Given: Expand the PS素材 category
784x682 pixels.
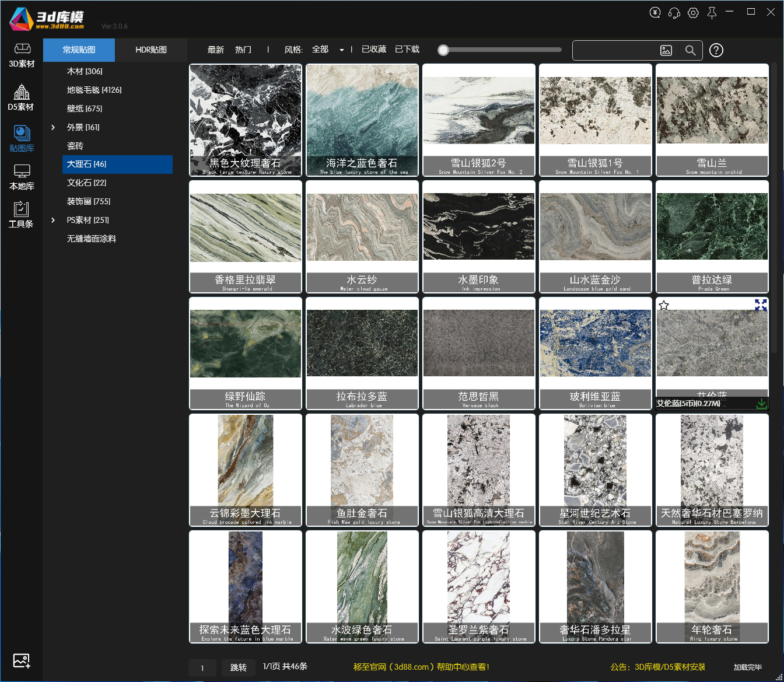Looking at the screenshot, I should (53, 220).
